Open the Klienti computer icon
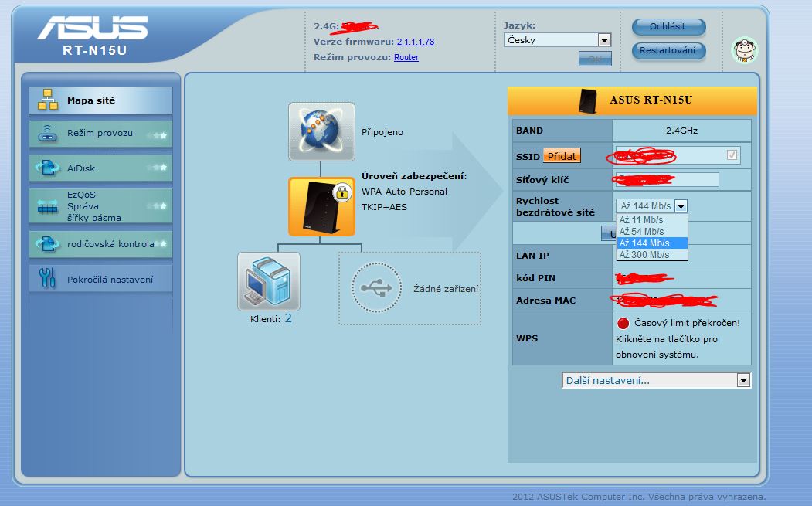 click(x=268, y=282)
